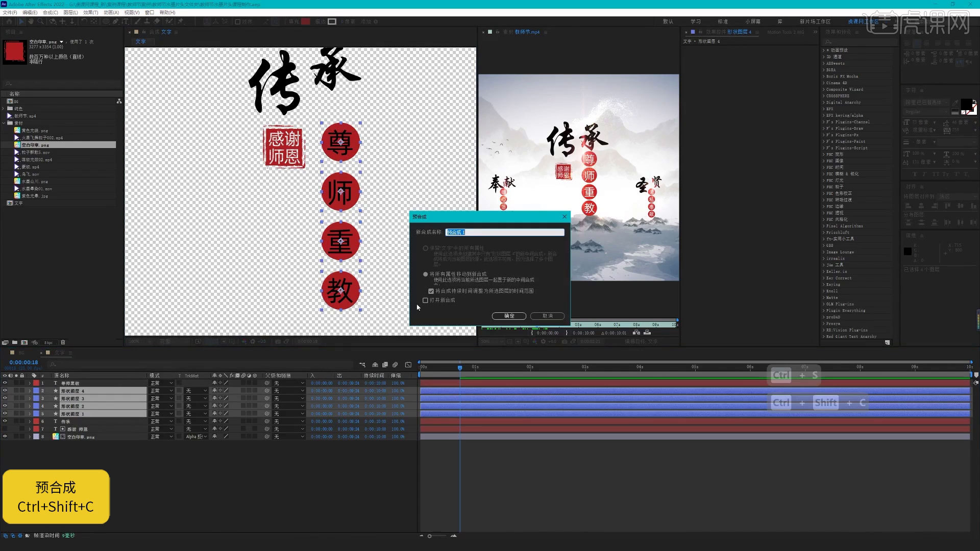Select 水墨山川.png in the project panel
The width and height of the screenshot is (980, 551).
(x=35, y=182)
